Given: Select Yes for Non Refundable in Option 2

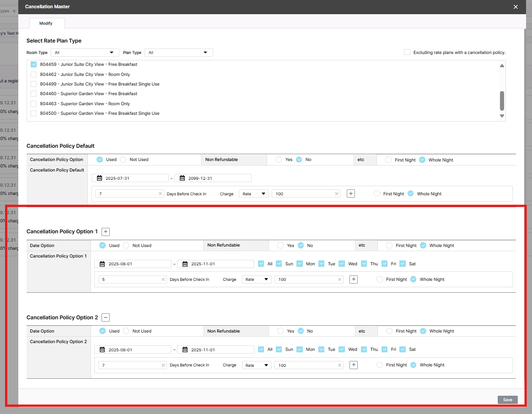Looking at the screenshot, I should click(280, 331).
